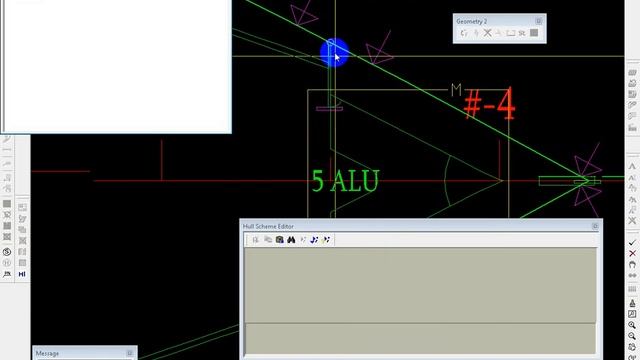Viewport: 640px width, 360px height.
Task: Close the Hull Scheme Editor panel
Action: [595, 226]
